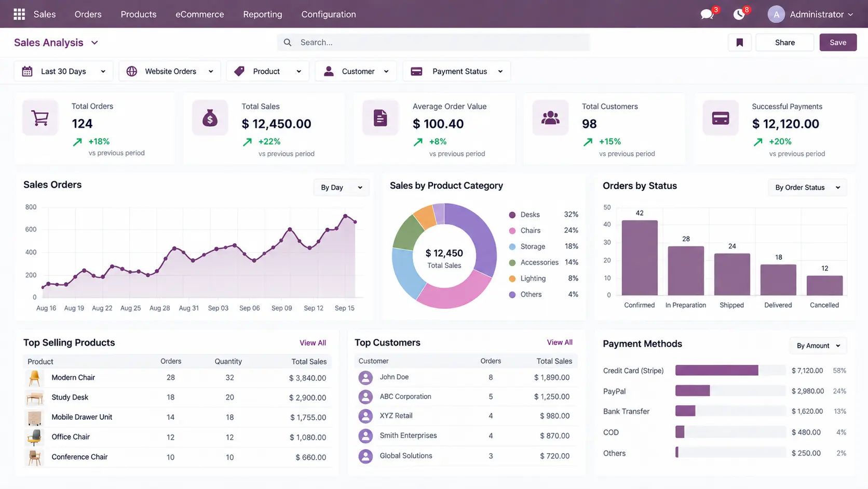Click the globe icon in Website Orders filter
868x489 pixels.
tap(132, 72)
